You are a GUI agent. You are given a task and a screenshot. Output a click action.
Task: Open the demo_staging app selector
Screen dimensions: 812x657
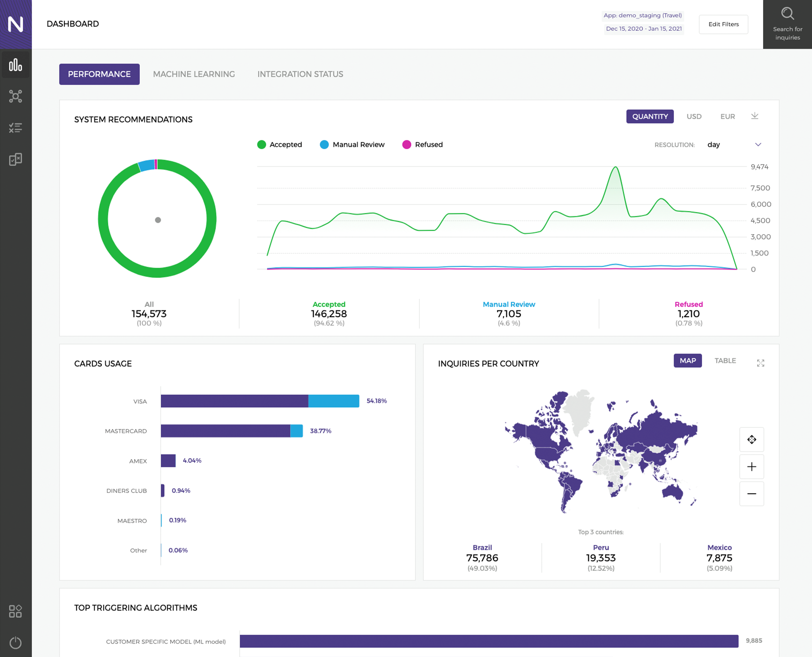point(642,16)
